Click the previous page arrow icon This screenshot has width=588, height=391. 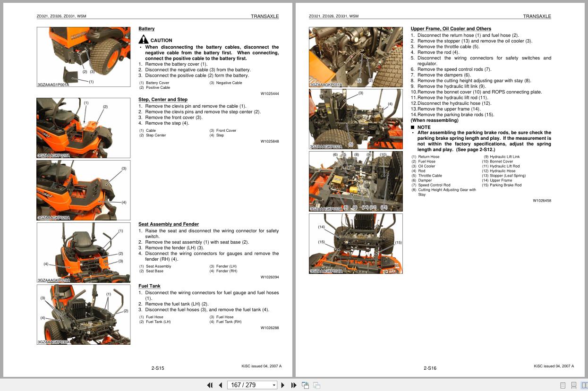coord(221,385)
